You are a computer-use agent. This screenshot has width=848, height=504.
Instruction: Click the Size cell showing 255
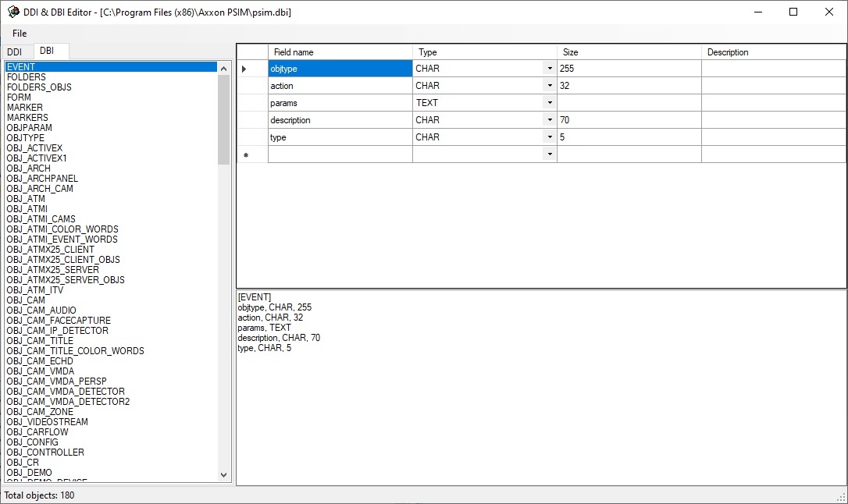click(629, 69)
